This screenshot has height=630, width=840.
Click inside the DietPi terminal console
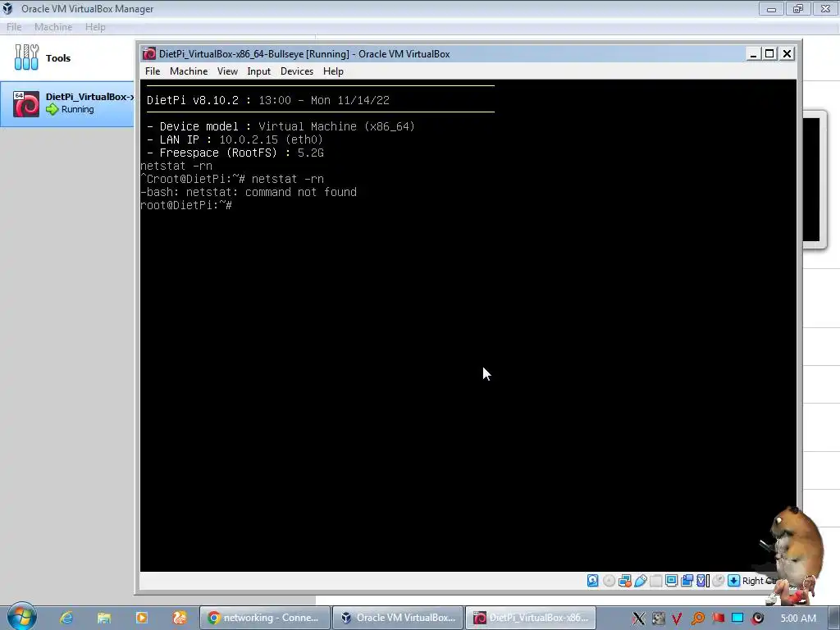[468, 325]
